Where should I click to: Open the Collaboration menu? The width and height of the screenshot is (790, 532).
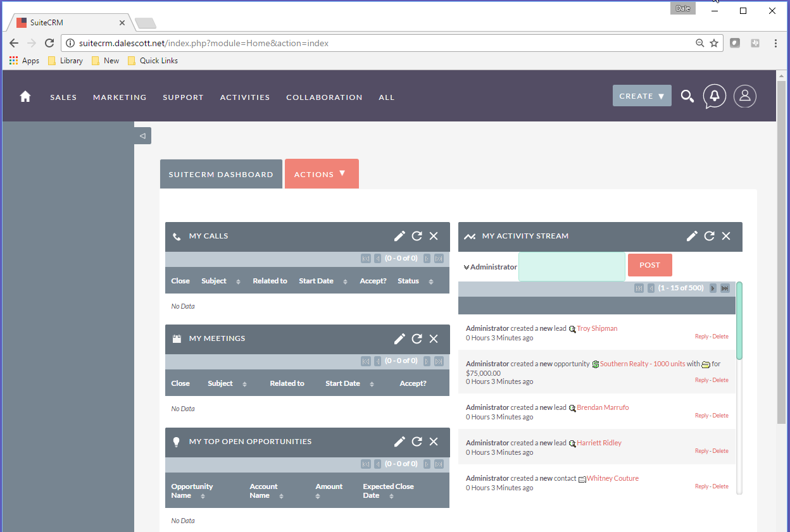(324, 97)
